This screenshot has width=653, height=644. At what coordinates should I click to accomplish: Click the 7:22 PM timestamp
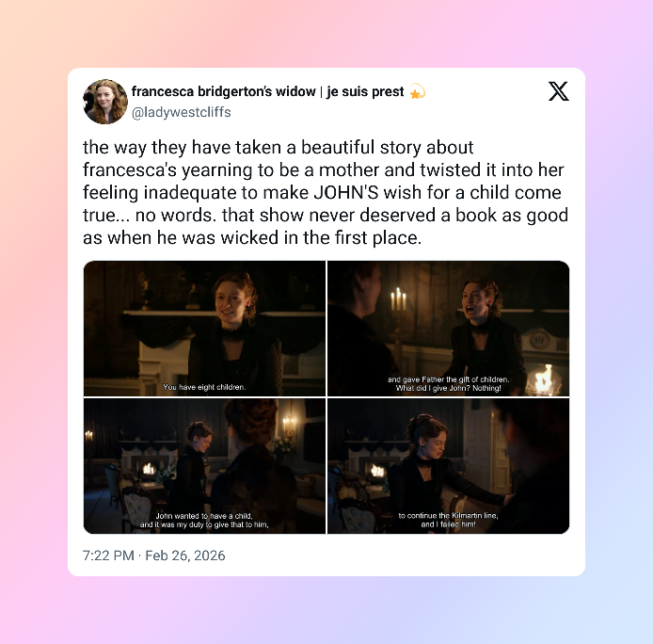pyautogui.click(x=108, y=555)
